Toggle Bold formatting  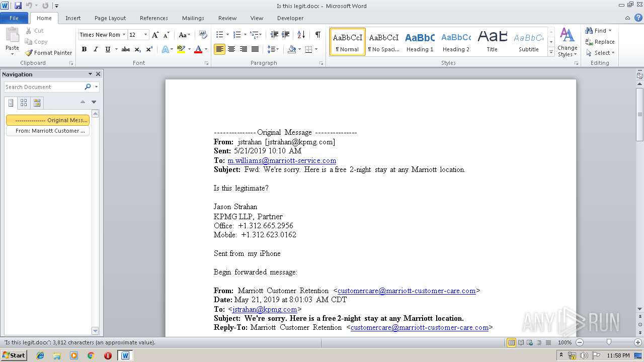click(x=84, y=49)
